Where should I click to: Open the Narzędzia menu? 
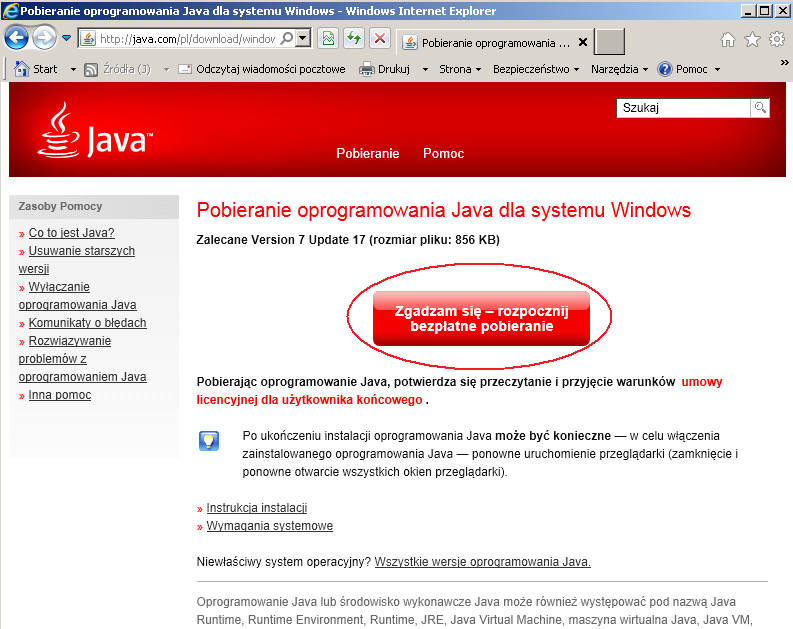[x=619, y=69]
